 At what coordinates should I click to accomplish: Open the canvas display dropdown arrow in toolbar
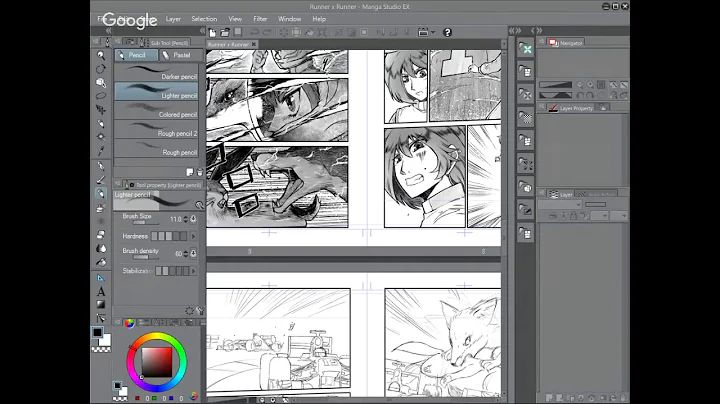point(433,32)
